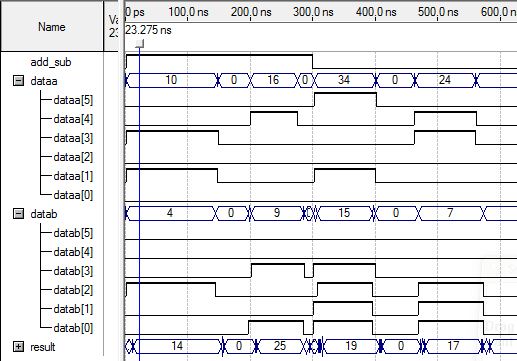Click the result waveform segment valued 25
Image resolution: width=517 pixels, height=361 pixels.
(280, 346)
